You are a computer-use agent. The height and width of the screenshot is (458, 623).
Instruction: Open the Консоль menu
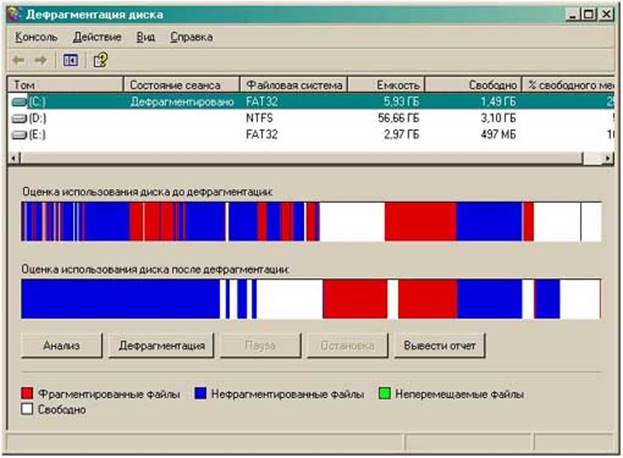[x=36, y=37]
